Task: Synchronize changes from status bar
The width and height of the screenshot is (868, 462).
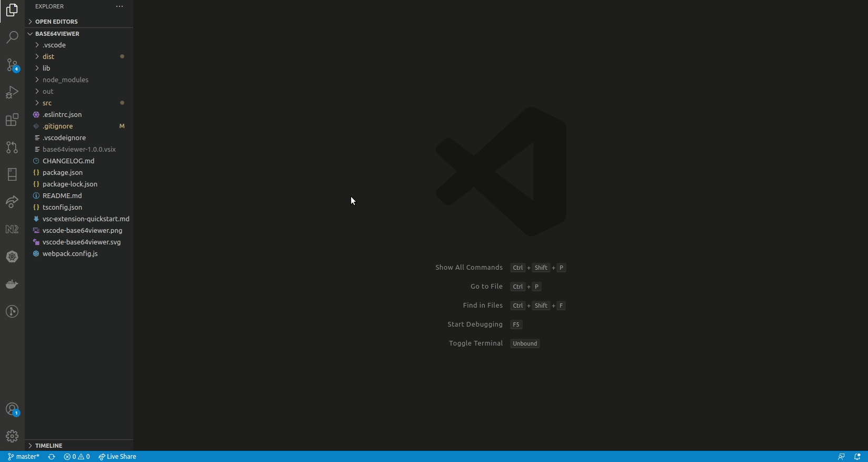Action: tap(52, 457)
